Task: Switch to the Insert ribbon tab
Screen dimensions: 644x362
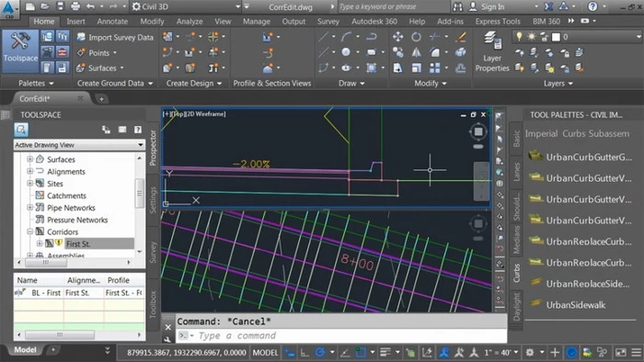Action: [x=76, y=21]
